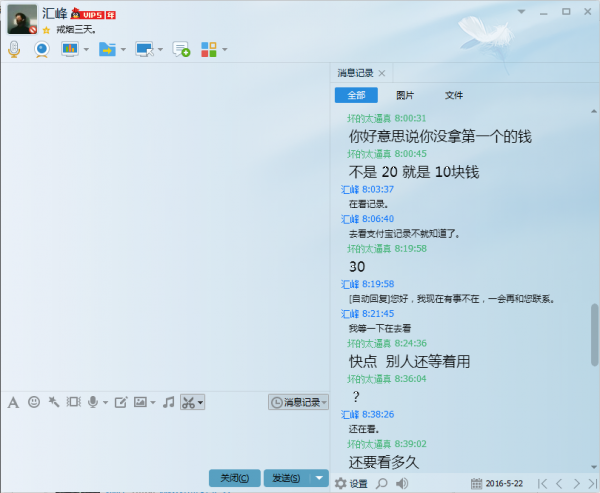
Task: Switch to the 图片 filter tab
Action: 405,95
